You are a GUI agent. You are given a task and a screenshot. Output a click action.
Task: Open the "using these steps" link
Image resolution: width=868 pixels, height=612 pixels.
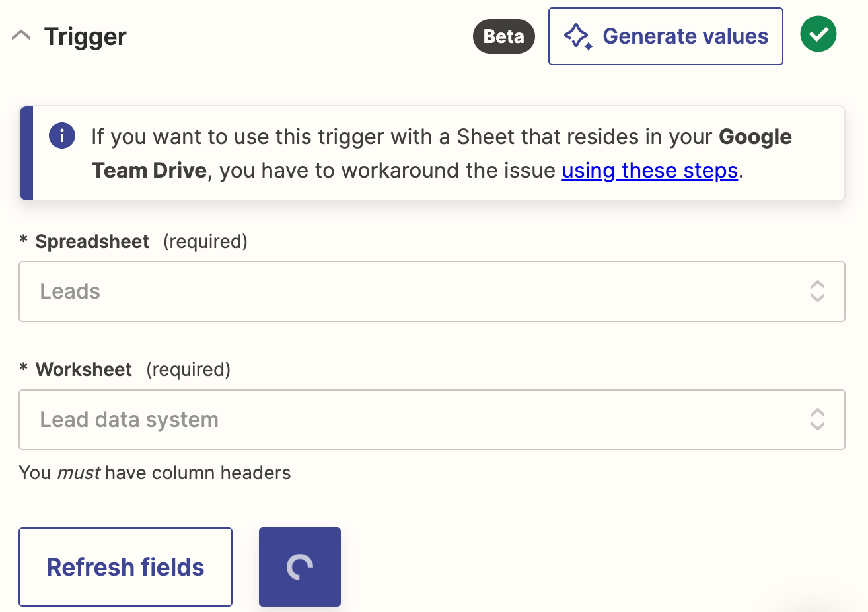pyautogui.click(x=649, y=171)
